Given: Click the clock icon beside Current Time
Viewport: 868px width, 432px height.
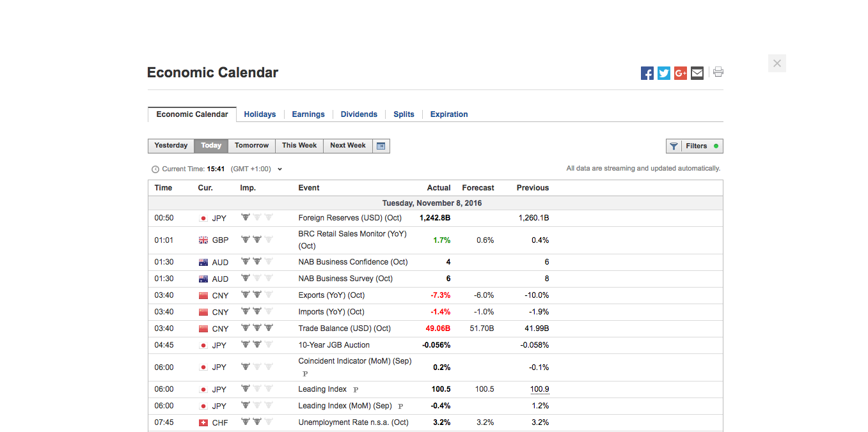Looking at the screenshot, I should tap(155, 169).
